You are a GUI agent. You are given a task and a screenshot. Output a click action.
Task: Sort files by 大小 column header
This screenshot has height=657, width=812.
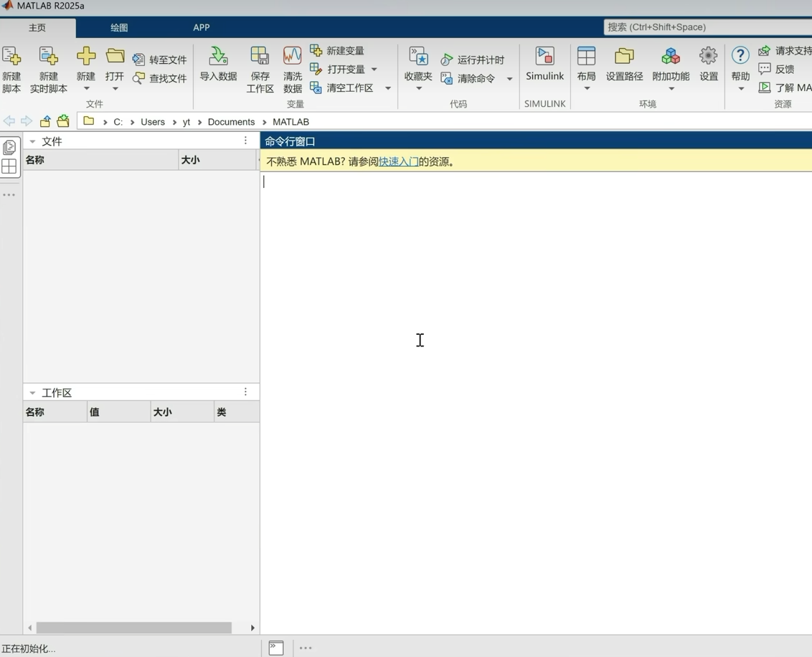pyautogui.click(x=218, y=160)
